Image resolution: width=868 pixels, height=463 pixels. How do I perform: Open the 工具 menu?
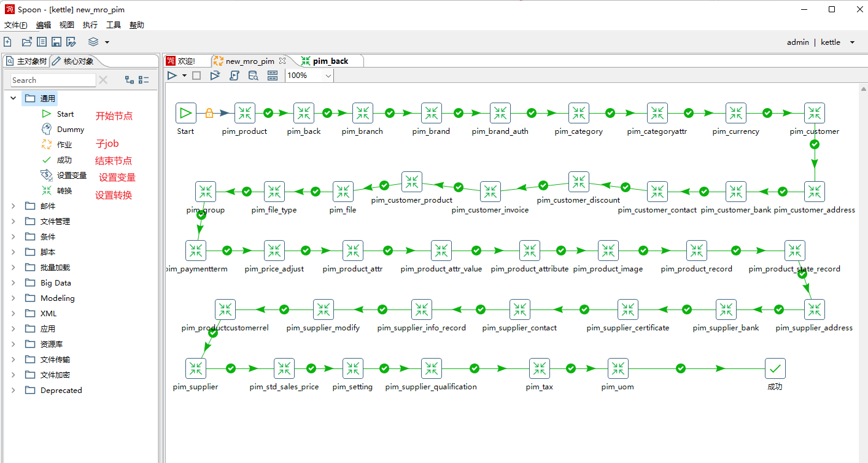(x=114, y=25)
